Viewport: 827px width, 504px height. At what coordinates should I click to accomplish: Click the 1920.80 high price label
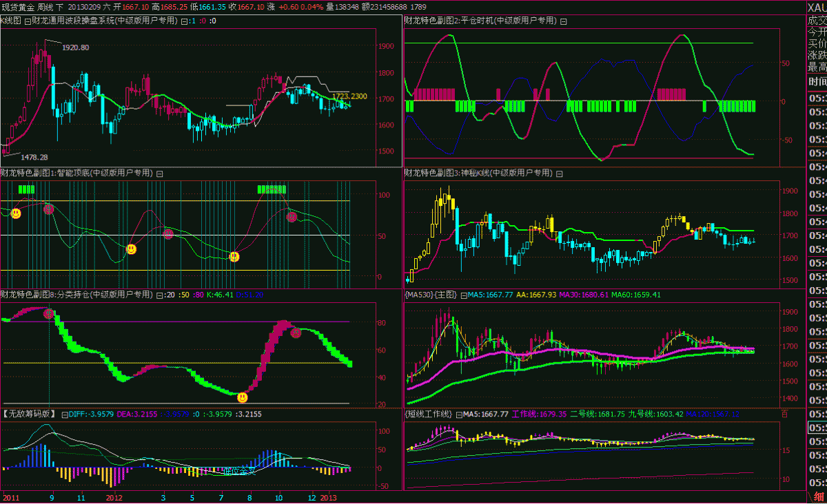(75, 48)
